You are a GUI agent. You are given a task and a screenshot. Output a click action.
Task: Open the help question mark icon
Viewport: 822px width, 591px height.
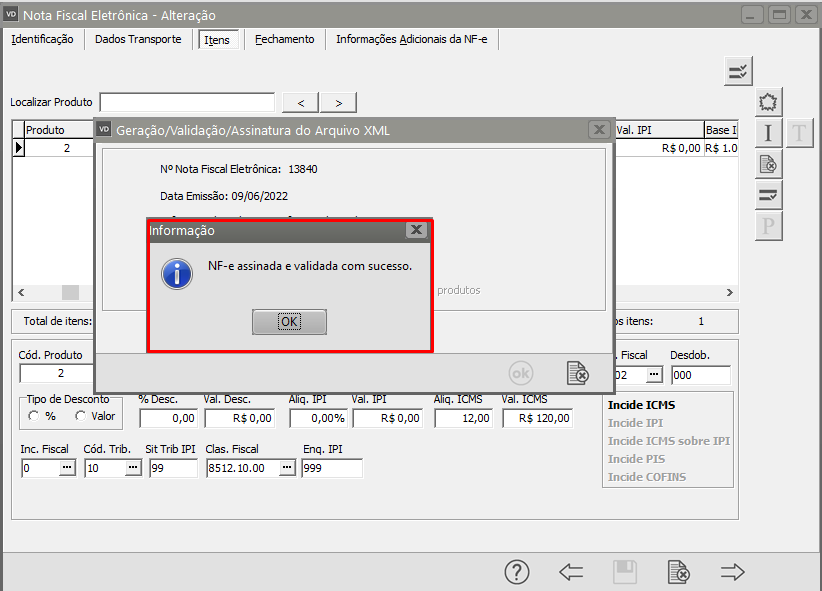click(x=516, y=572)
